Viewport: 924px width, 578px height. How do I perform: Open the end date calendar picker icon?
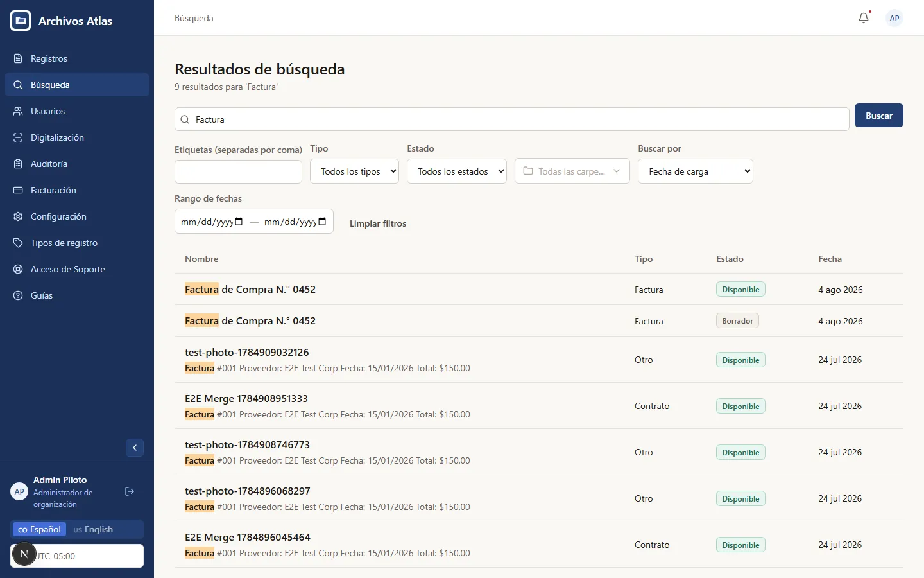point(322,222)
